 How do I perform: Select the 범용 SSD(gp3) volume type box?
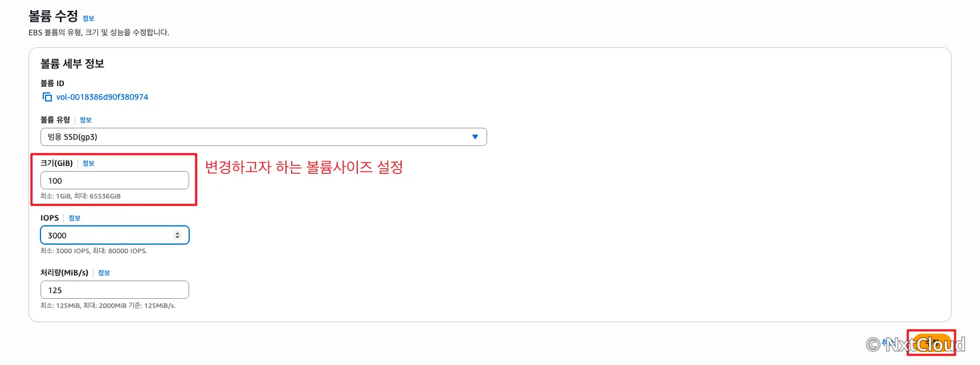(263, 137)
